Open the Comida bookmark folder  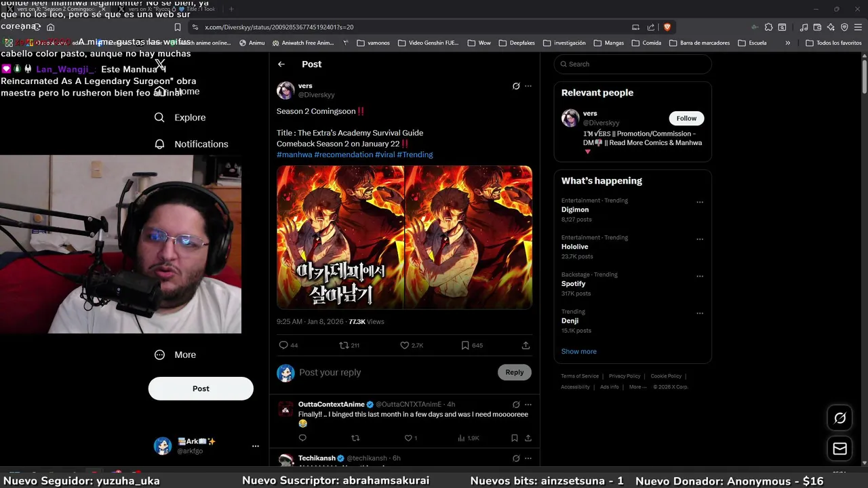[x=646, y=43]
